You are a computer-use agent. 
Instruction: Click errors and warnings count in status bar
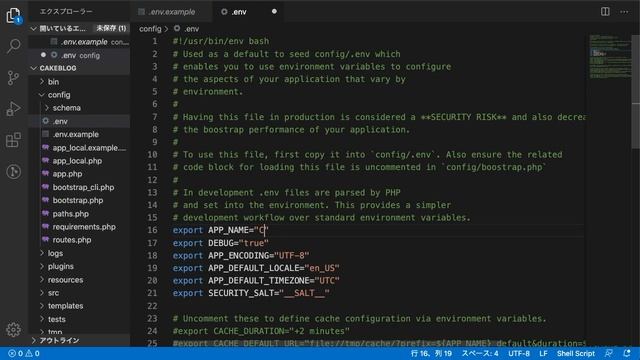coord(24,353)
